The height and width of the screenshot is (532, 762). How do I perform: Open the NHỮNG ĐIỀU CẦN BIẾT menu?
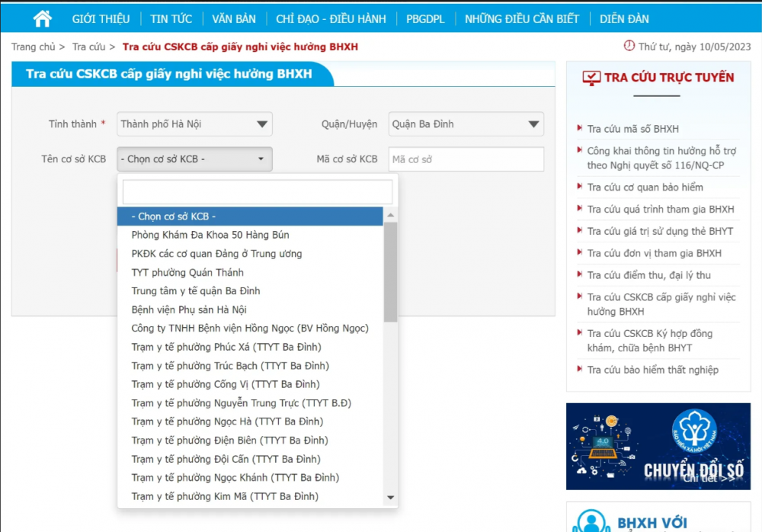[521, 19]
